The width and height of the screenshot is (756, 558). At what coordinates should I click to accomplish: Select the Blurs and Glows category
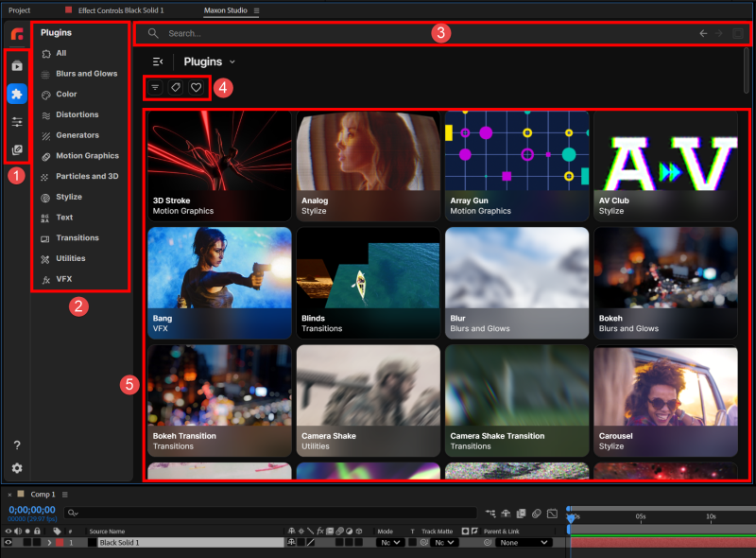coord(86,74)
